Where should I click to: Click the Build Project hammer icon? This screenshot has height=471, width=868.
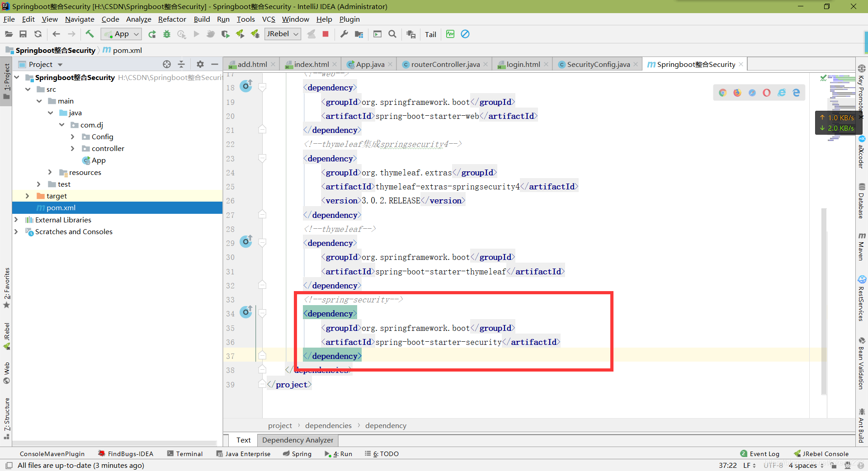90,34
